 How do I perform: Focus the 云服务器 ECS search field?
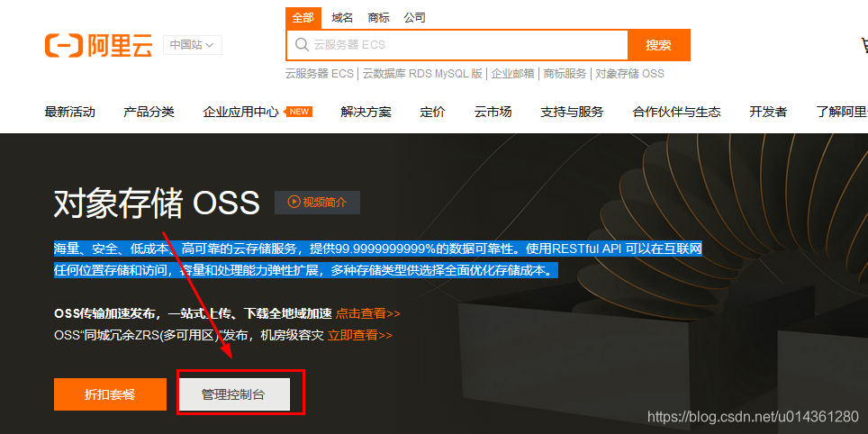tap(457, 45)
